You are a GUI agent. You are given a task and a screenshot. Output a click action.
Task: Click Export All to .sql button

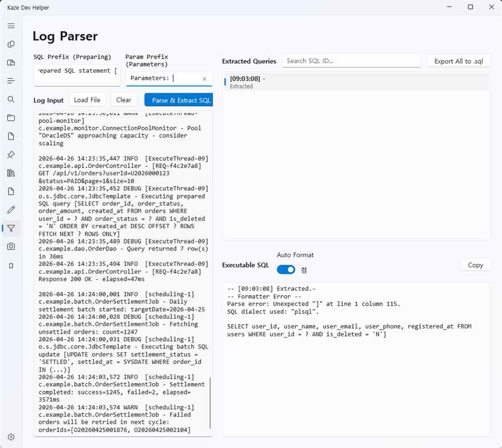[x=459, y=61]
